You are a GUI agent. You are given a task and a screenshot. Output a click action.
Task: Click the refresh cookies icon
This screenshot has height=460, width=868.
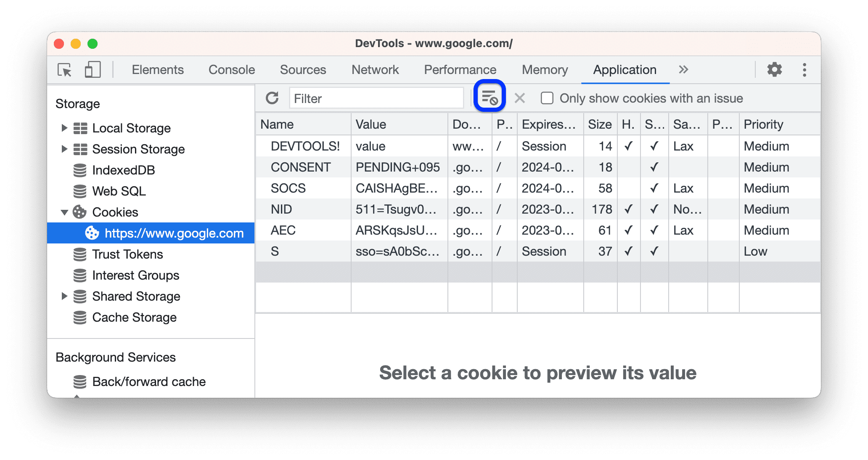(273, 98)
